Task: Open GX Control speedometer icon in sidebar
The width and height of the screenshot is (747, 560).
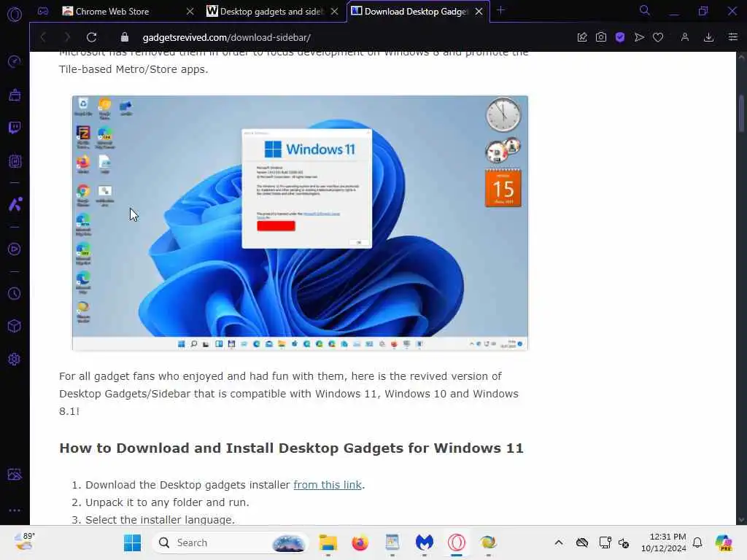Action: (x=15, y=61)
